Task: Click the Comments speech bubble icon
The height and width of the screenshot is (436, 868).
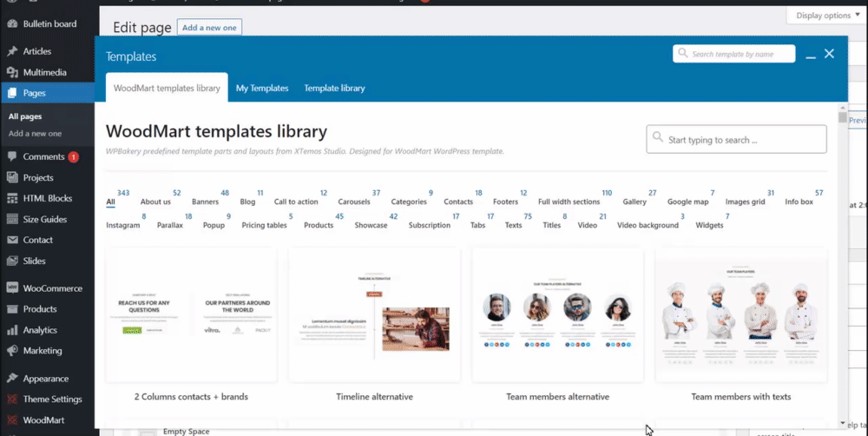Action: pos(12,157)
